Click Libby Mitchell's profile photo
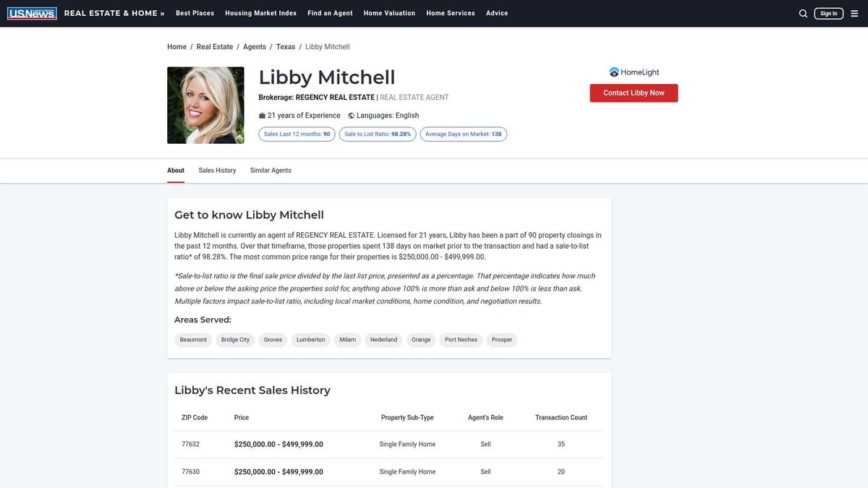The height and width of the screenshot is (488, 868). (x=205, y=105)
